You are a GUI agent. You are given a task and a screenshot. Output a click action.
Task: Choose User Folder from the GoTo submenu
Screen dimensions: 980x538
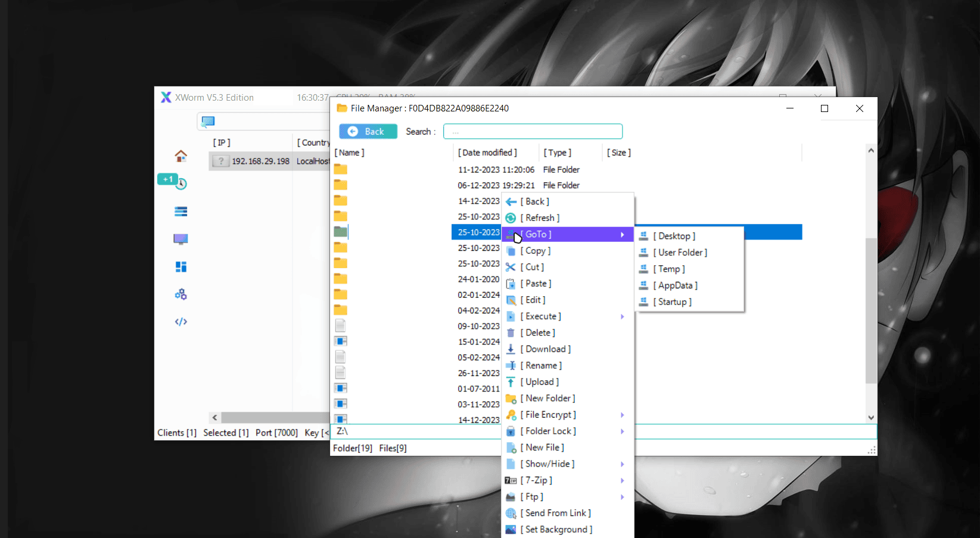click(689, 253)
